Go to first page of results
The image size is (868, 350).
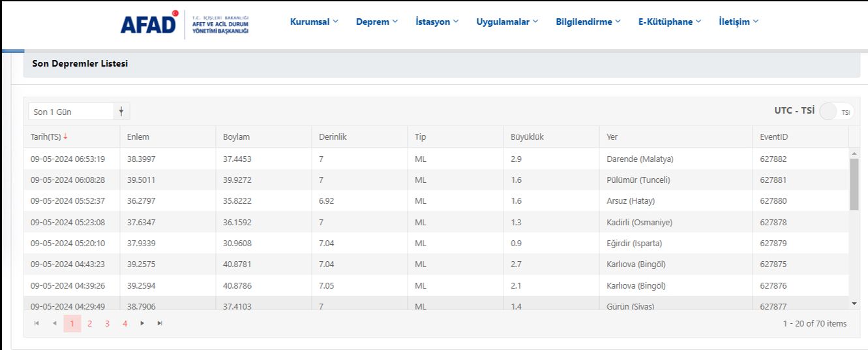coord(37,323)
